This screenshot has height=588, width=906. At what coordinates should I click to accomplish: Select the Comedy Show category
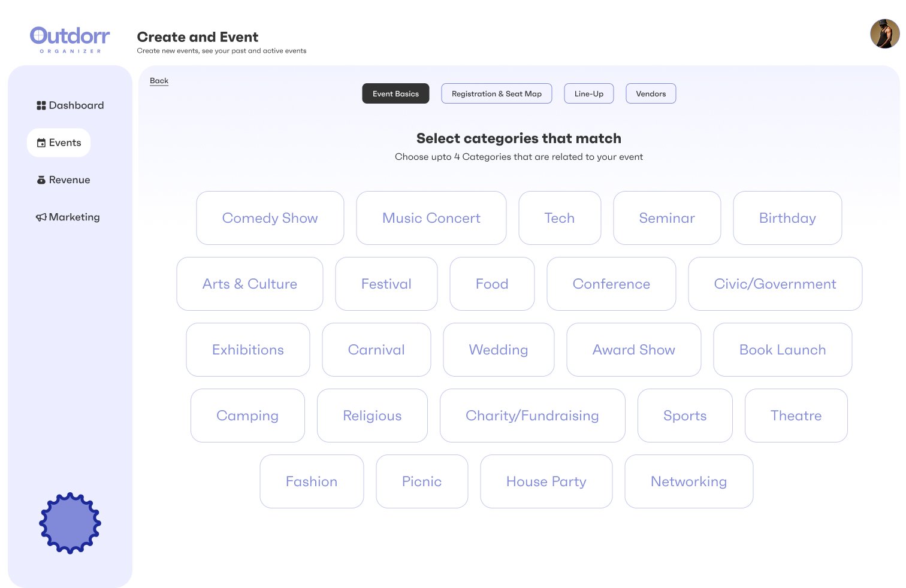click(270, 218)
